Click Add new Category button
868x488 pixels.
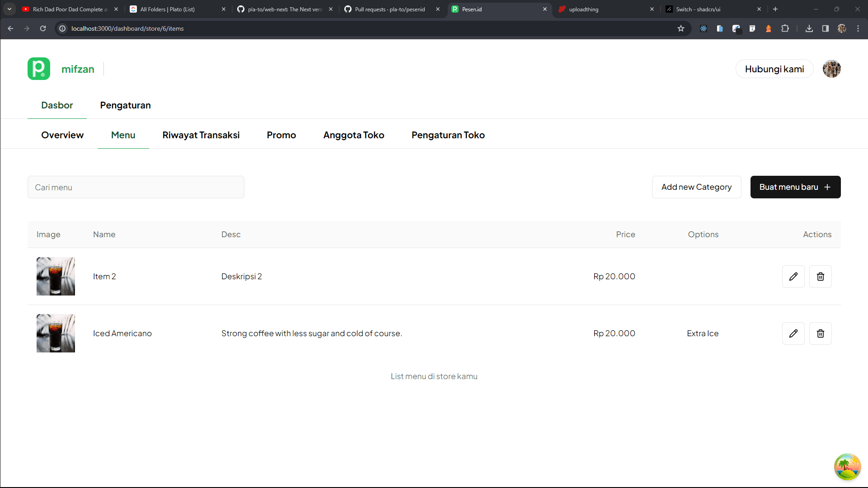696,187
